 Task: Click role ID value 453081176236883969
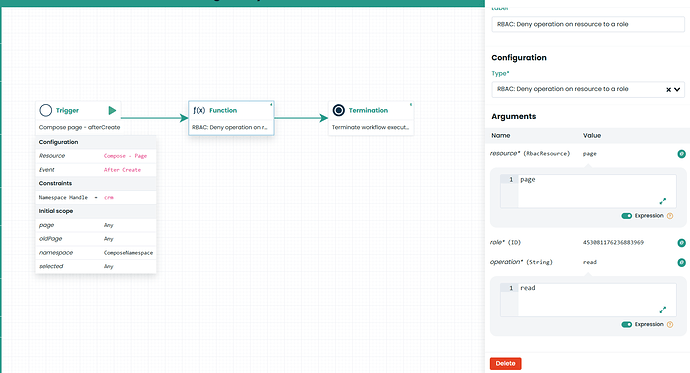coord(613,243)
